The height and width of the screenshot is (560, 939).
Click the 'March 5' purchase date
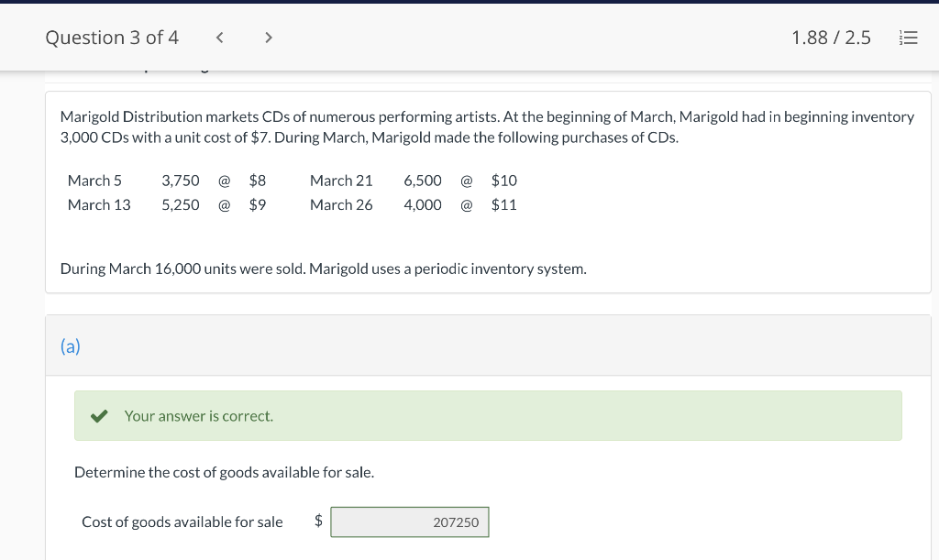pos(94,181)
